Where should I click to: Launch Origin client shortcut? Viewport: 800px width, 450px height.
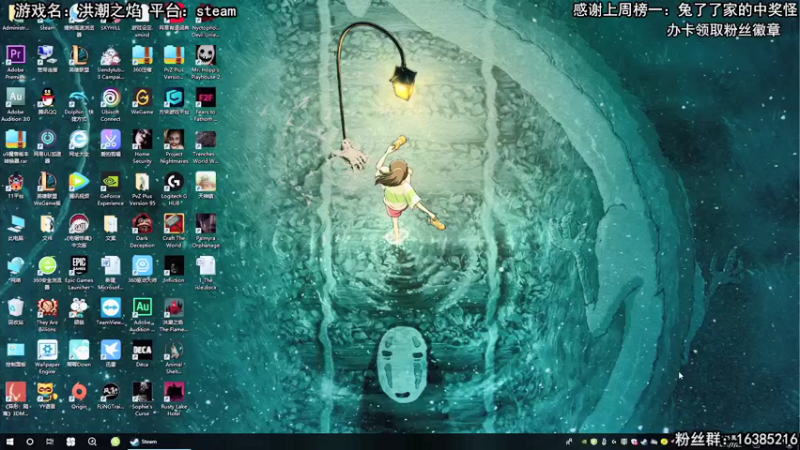pos(79,397)
